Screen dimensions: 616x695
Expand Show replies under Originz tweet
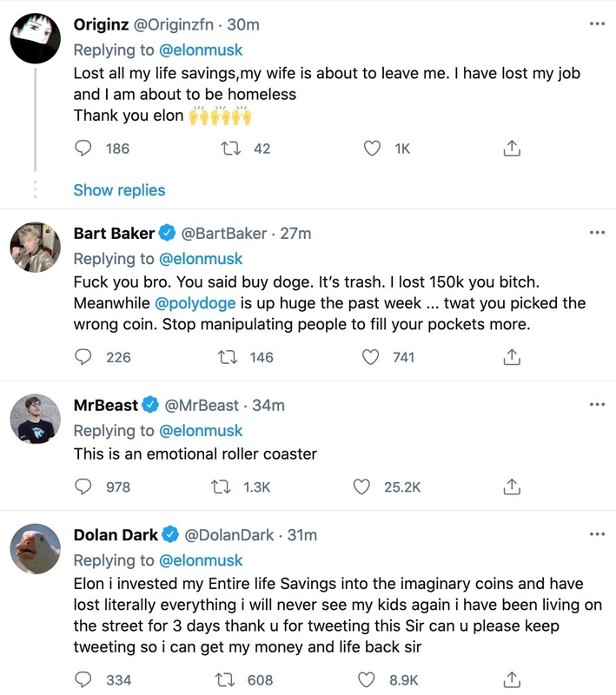click(119, 189)
